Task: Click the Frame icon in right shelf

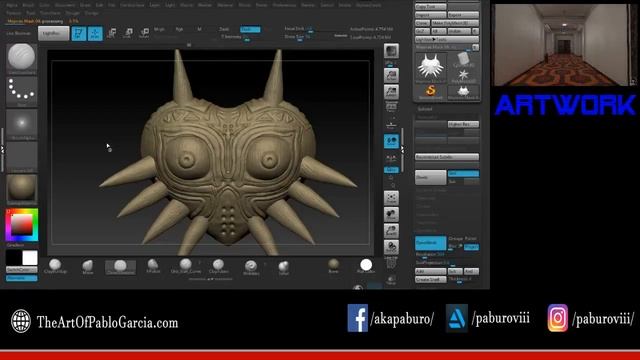Action: (x=391, y=198)
